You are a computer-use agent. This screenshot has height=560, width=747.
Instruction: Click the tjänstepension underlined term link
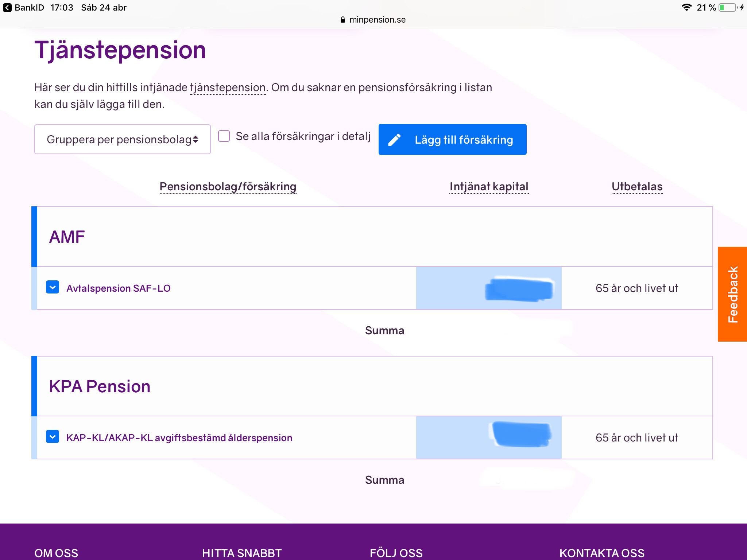pos(228,87)
